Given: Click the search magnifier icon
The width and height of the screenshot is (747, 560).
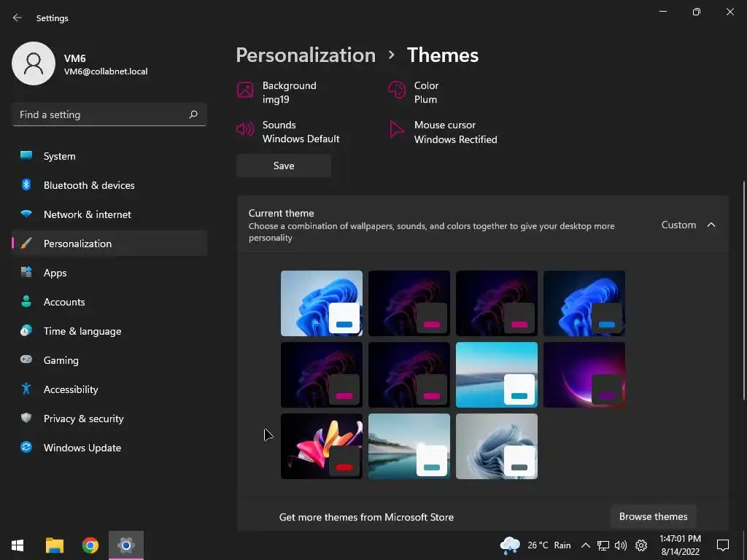Looking at the screenshot, I should (x=193, y=114).
